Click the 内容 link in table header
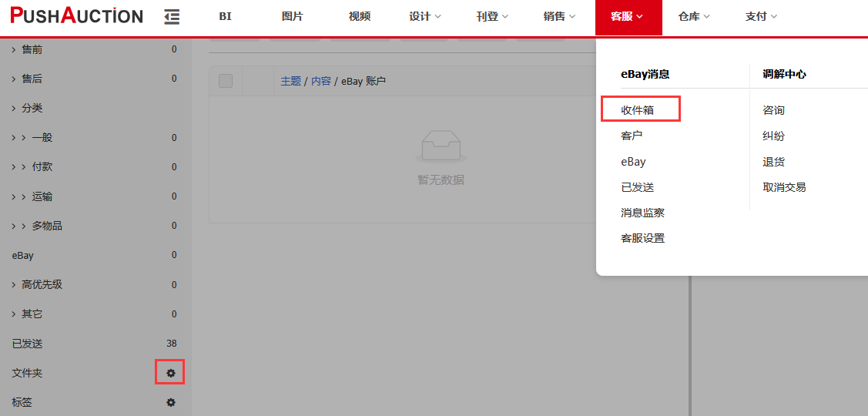Viewport: 868px width, 416px height. pos(320,81)
